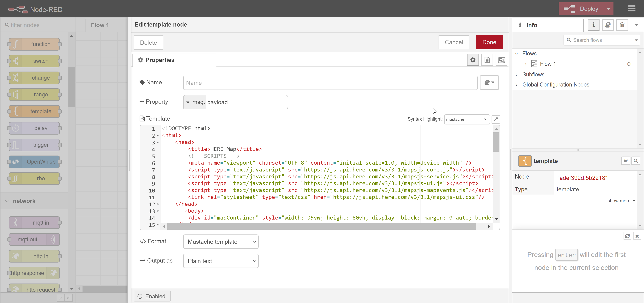
Task: Select the change node in the palette
Action: coord(35,78)
